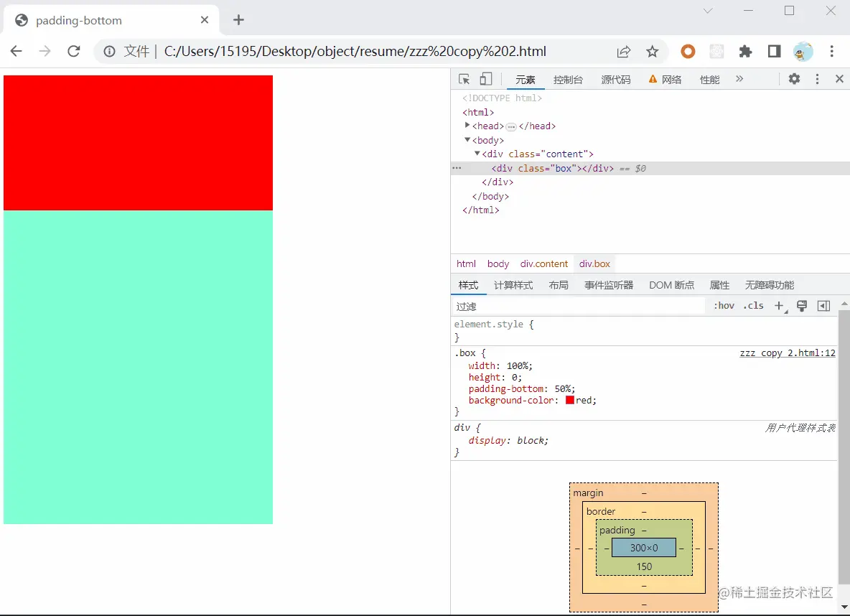
Task: Open the user profile avatar
Action: point(803,52)
